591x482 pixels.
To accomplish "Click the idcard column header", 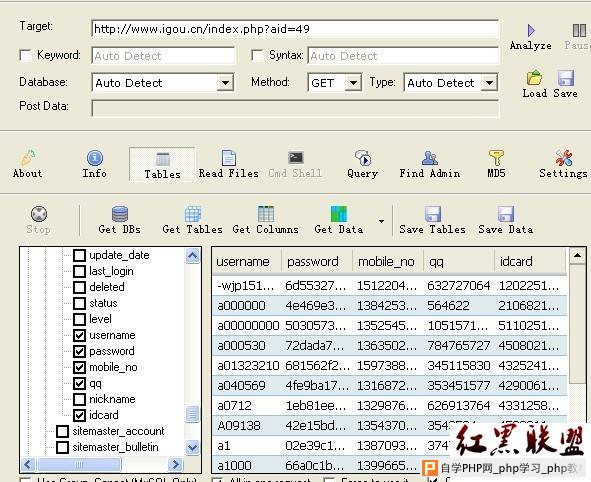I will tap(530, 261).
